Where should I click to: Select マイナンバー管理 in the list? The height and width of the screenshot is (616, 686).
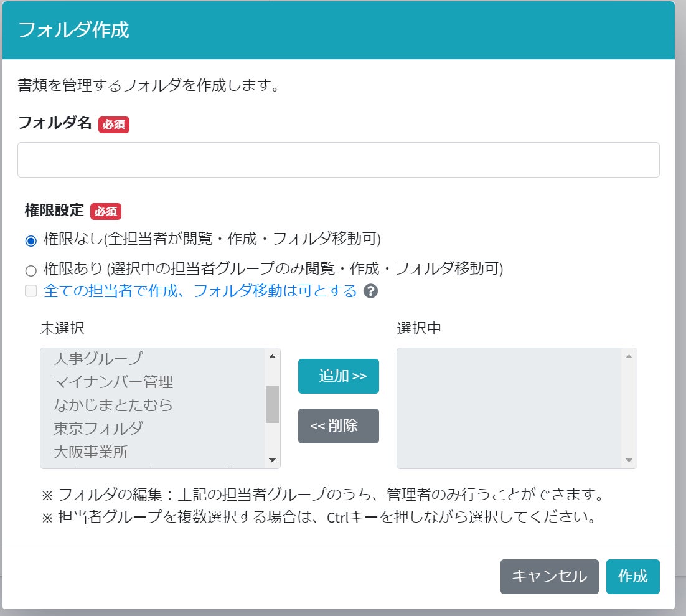point(113,381)
